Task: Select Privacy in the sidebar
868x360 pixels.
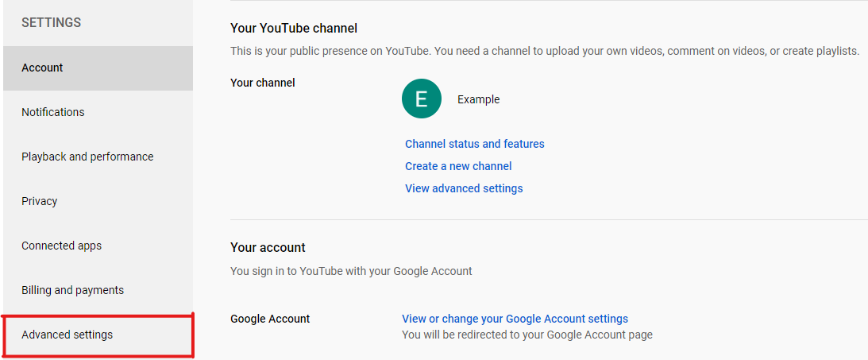Action: pos(39,201)
